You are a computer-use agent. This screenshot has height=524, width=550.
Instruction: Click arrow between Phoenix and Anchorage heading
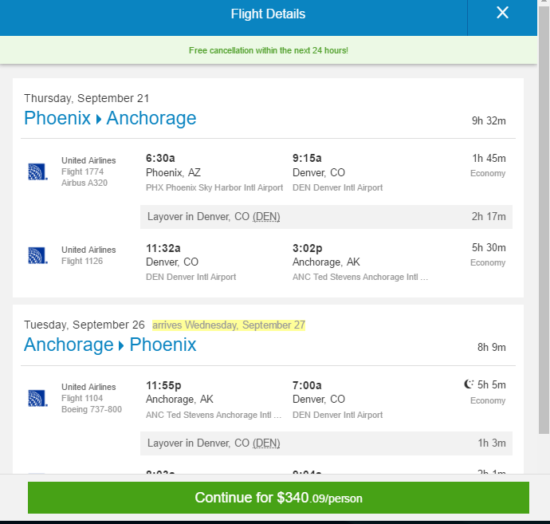[x=99, y=119]
